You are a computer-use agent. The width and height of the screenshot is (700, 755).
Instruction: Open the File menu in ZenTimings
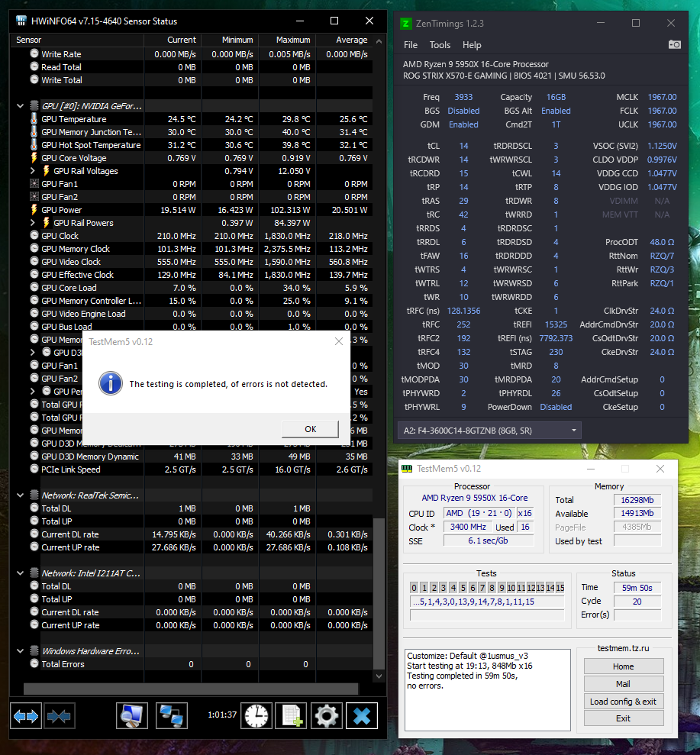click(410, 45)
